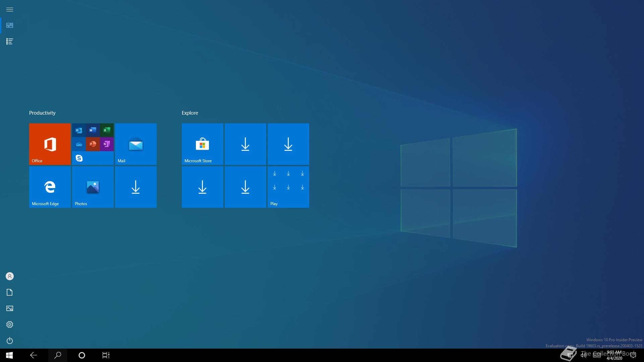Viewport: 644px width, 362px height.
Task: Click the pending download tile beside Photos
Action: click(136, 187)
